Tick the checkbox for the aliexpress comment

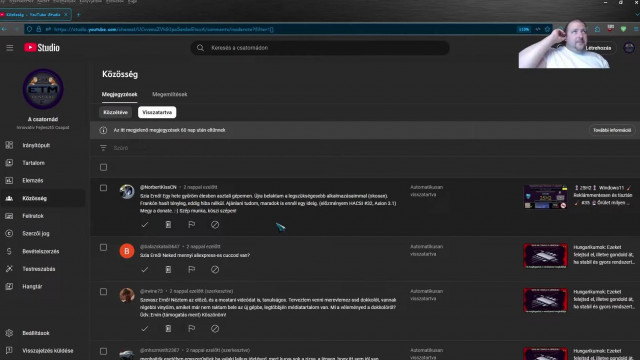click(x=103, y=247)
